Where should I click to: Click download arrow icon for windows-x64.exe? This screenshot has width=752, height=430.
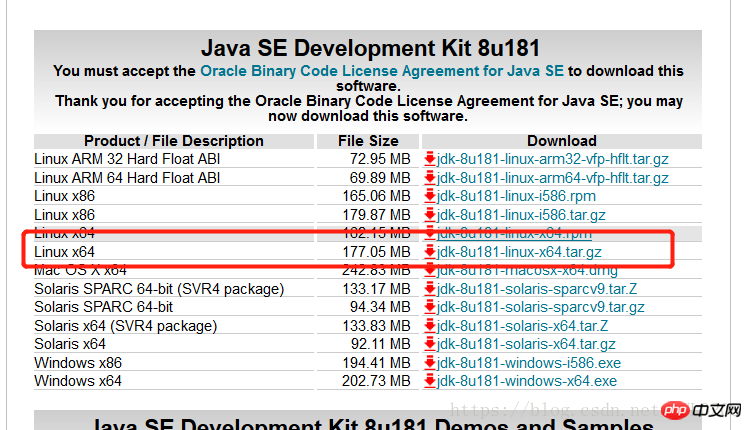pos(430,381)
